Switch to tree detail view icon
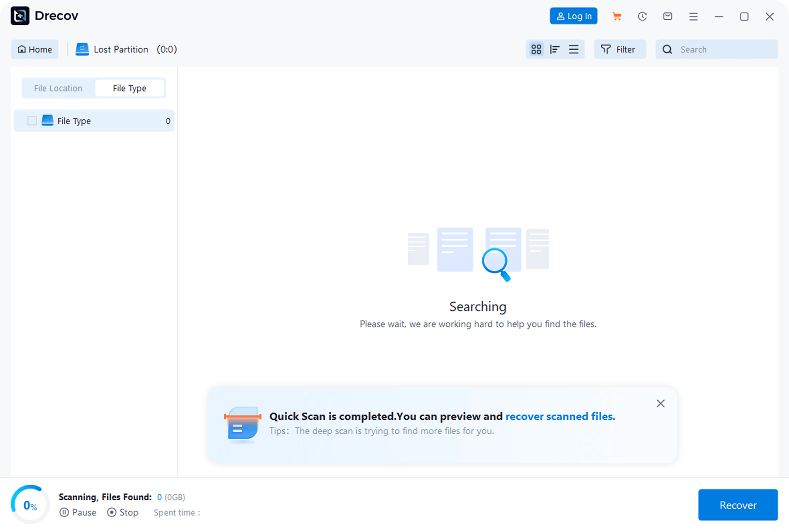The image size is (789, 532). [x=555, y=49]
